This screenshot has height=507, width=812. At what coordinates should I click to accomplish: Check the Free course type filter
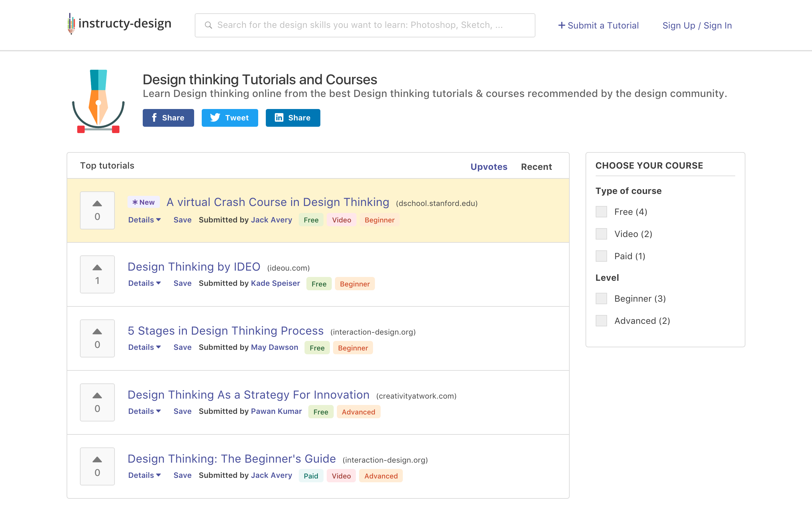coord(601,212)
